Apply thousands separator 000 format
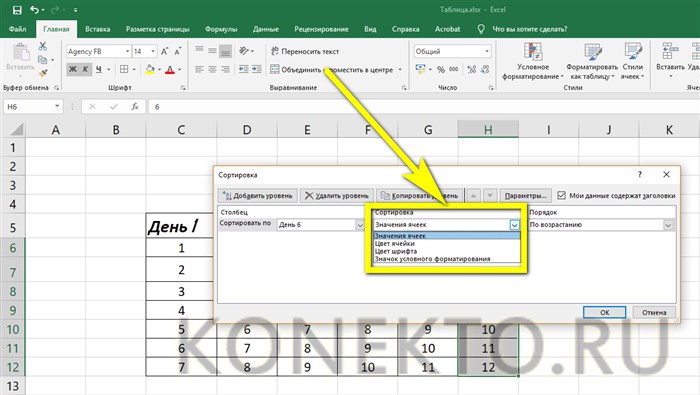Viewport: 700px width, 395px height. (x=454, y=70)
